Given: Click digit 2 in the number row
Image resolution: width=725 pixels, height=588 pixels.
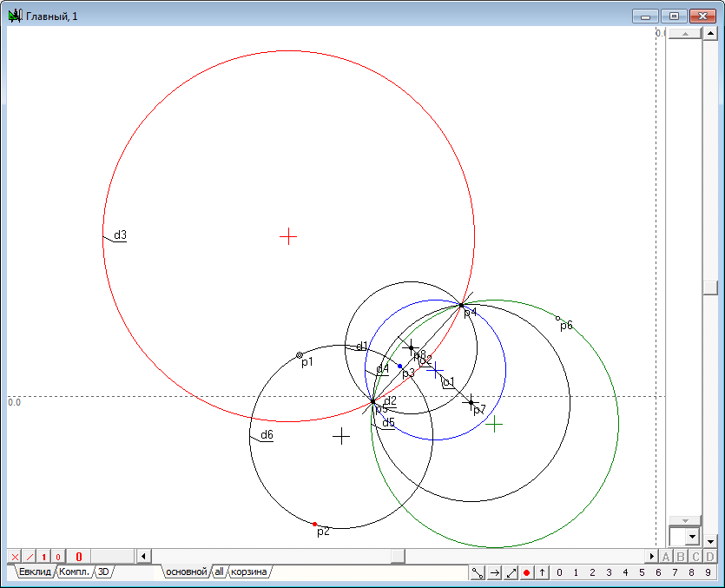Looking at the screenshot, I should click(x=592, y=572).
